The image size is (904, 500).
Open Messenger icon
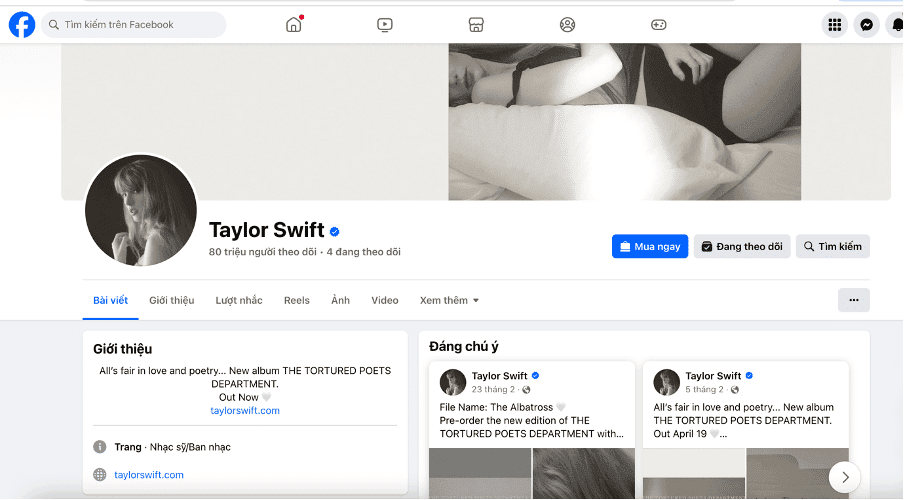coord(867,25)
